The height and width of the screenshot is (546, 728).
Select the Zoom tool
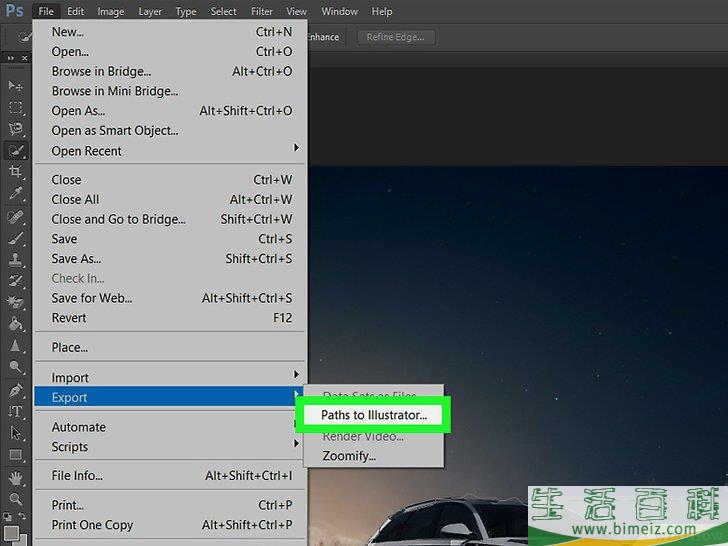coord(15,499)
